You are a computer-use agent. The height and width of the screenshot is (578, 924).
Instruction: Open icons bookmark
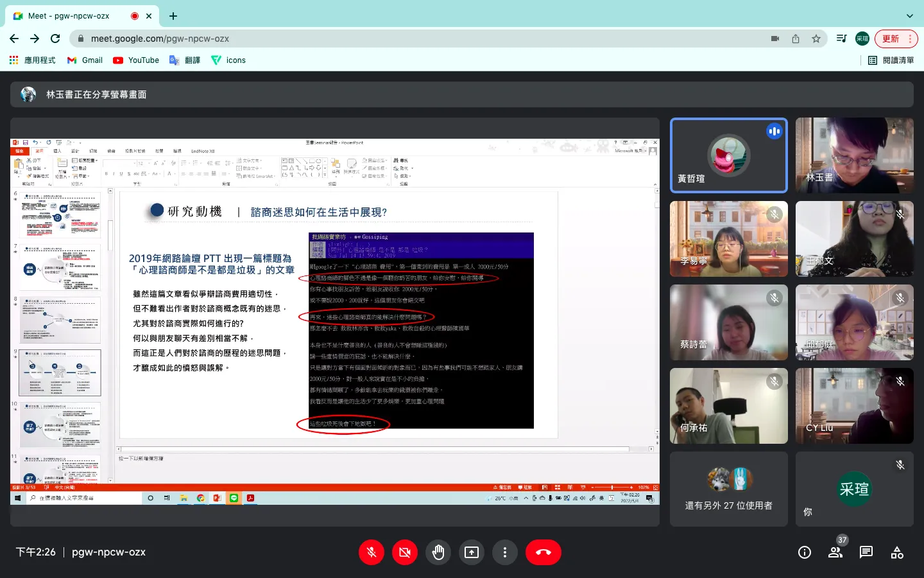[228, 60]
